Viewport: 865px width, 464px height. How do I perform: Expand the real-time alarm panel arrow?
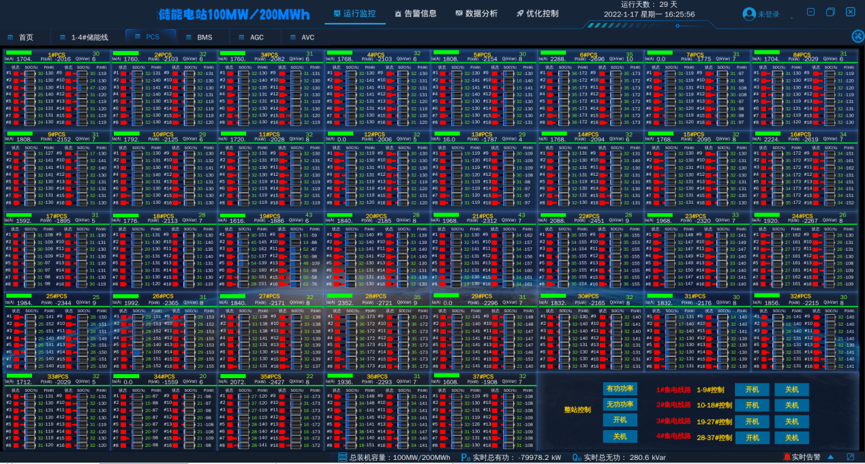tap(830, 457)
